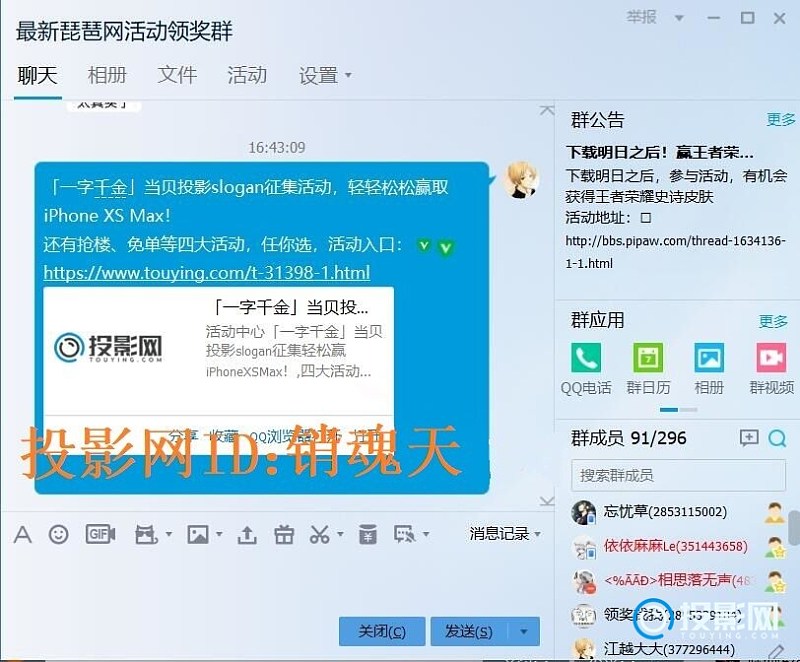
Task: Click the 搜索群成员 search field
Action: (x=670, y=475)
